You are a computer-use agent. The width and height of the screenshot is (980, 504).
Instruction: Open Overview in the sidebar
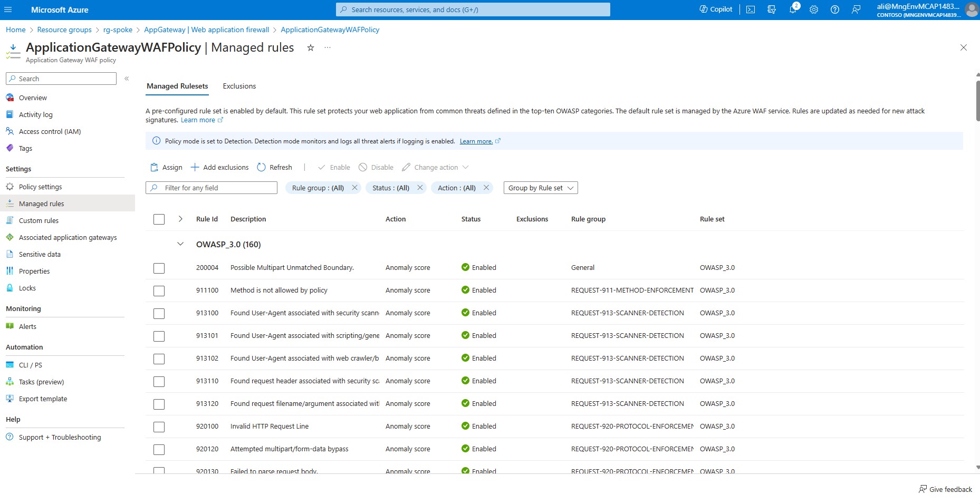tap(33, 98)
